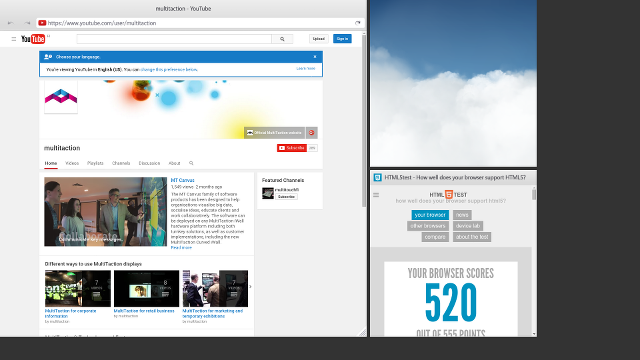Subscribe to the multitaction channel
This screenshot has width=640, height=360.
pos(291,148)
